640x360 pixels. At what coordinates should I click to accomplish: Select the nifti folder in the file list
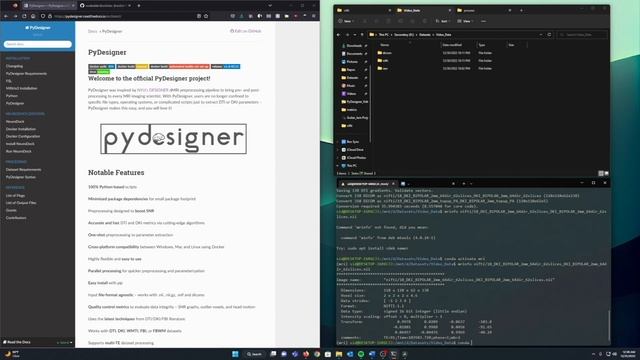click(x=382, y=61)
